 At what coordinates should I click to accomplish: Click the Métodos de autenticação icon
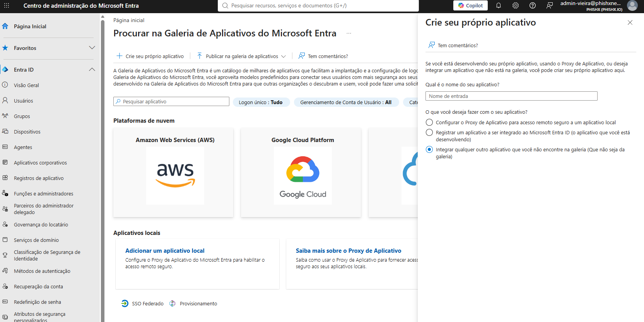coord(5,271)
